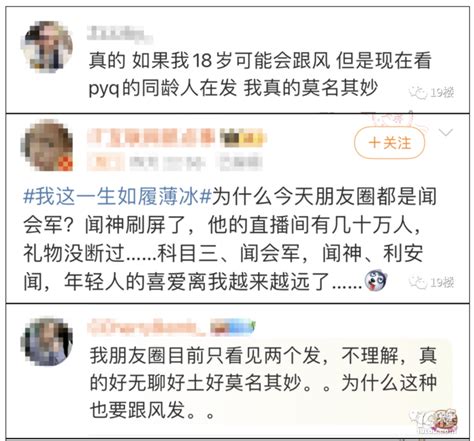Open the blurred username of the first commenter

point(120,34)
